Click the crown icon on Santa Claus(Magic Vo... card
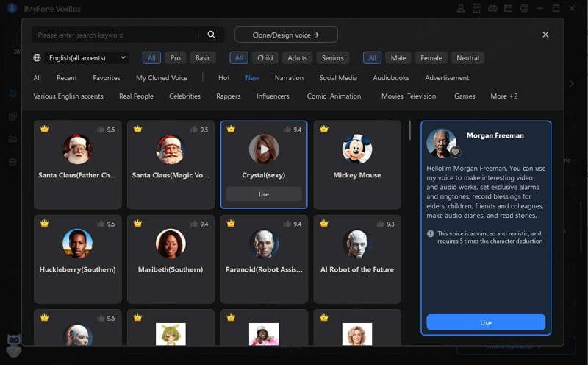The width and height of the screenshot is (588, 365). click(137, 130)
